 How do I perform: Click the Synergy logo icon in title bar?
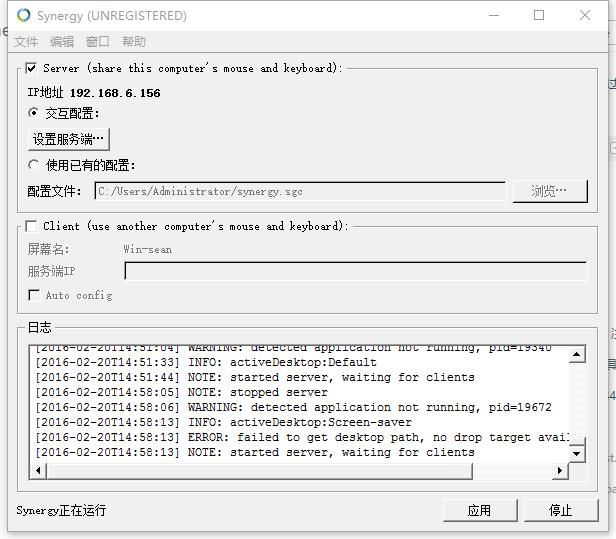24,15
